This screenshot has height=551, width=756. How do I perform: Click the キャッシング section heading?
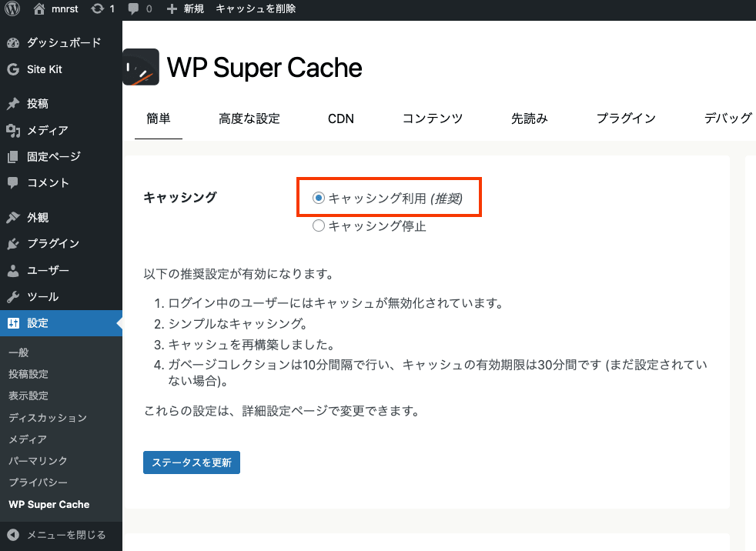click(180, 197)
